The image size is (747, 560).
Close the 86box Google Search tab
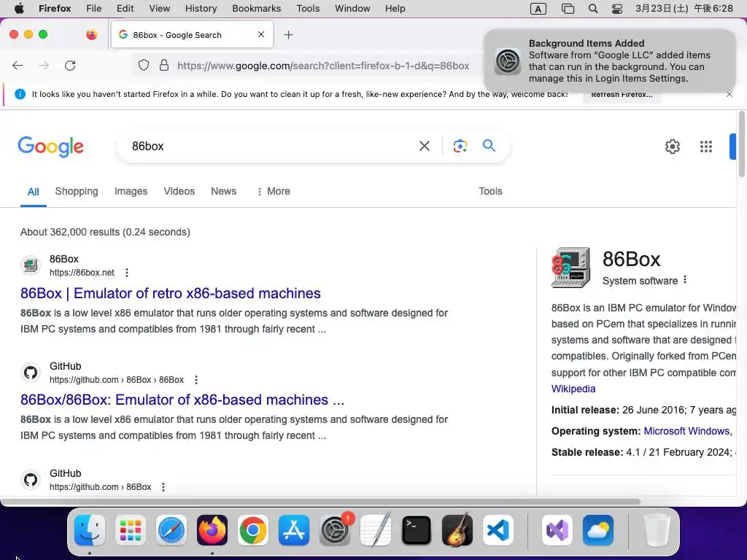[x=261, y=34]
